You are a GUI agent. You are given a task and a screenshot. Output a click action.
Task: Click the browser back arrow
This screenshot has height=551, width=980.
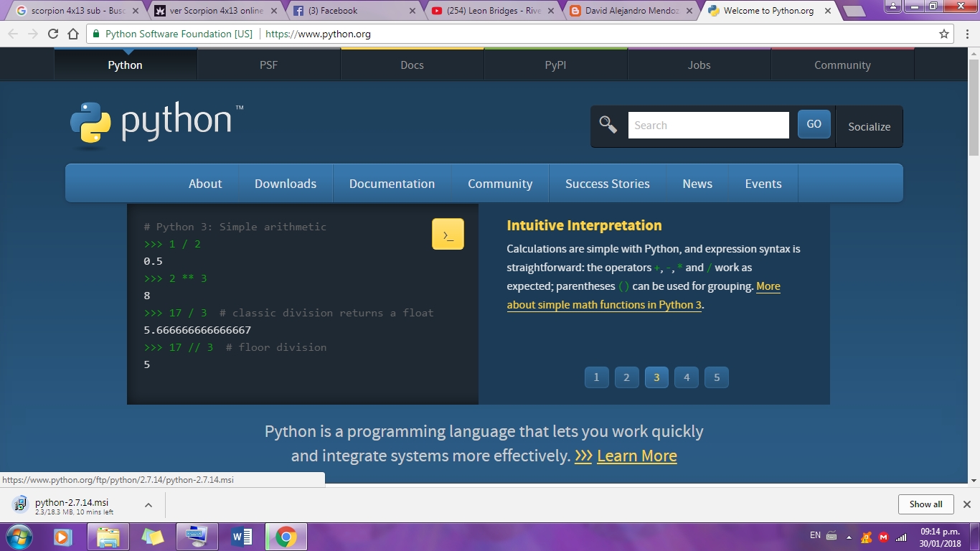[12, 33]
